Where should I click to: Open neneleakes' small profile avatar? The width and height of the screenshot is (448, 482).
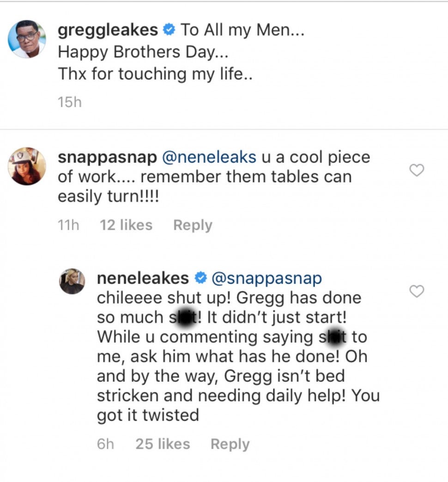[x=73, y=281]
